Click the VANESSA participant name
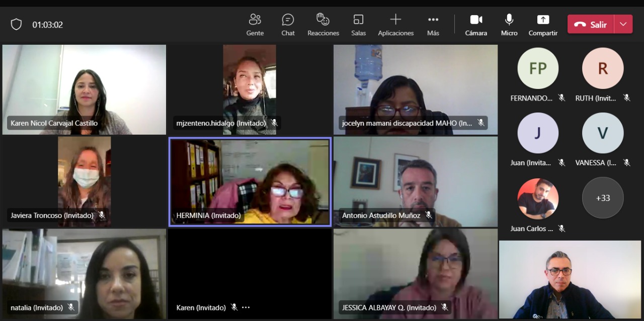The width and height of the screenshot is (644, 321). point(596,163)
